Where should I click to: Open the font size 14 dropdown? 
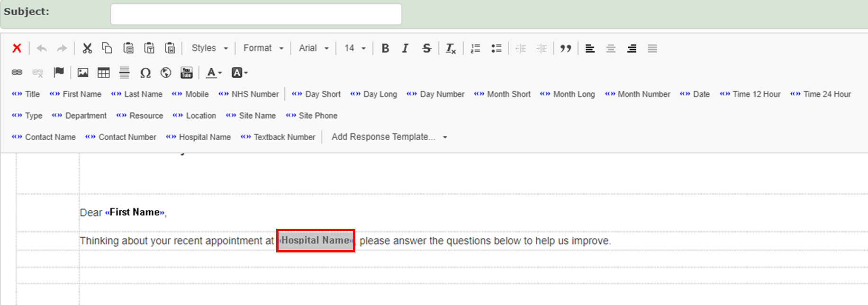click(355, 48)
